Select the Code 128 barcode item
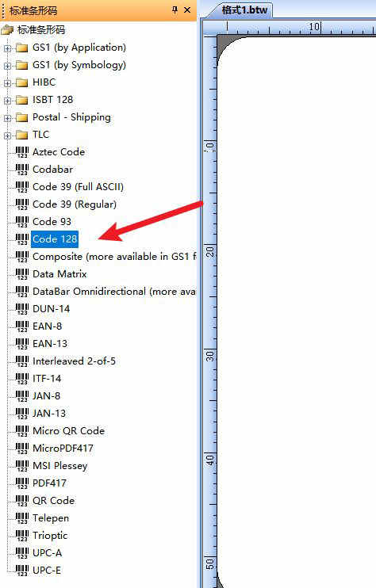Image resolution: width=376 pixels, height=588 pixels. pos(55,239)
